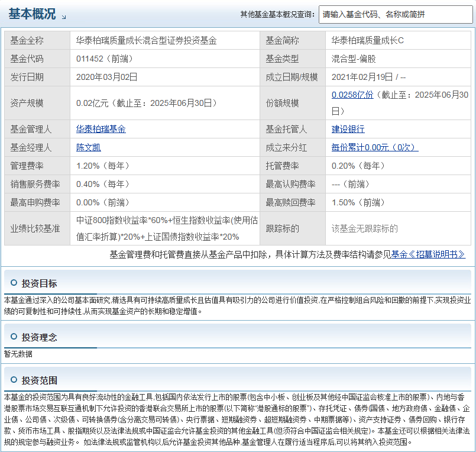476x452 pixels.
Task: Select the 基金全称 label cell
Action: (x=37, y=40)
